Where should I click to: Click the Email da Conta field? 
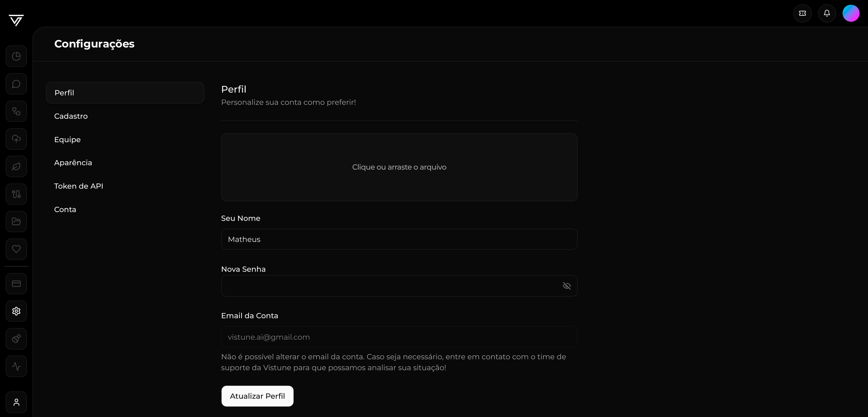tap(399, 337)
